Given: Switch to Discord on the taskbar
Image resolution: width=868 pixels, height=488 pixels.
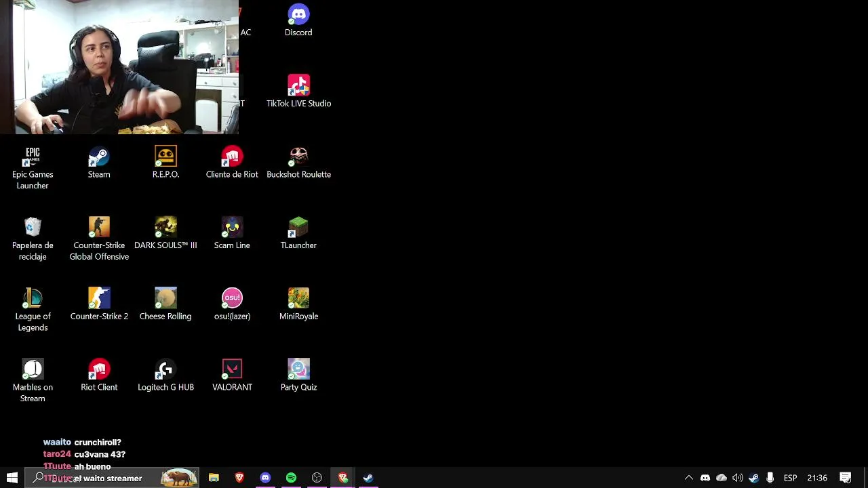Looking at the screenshot, I should pyautogui.click(x=265, y=478).
